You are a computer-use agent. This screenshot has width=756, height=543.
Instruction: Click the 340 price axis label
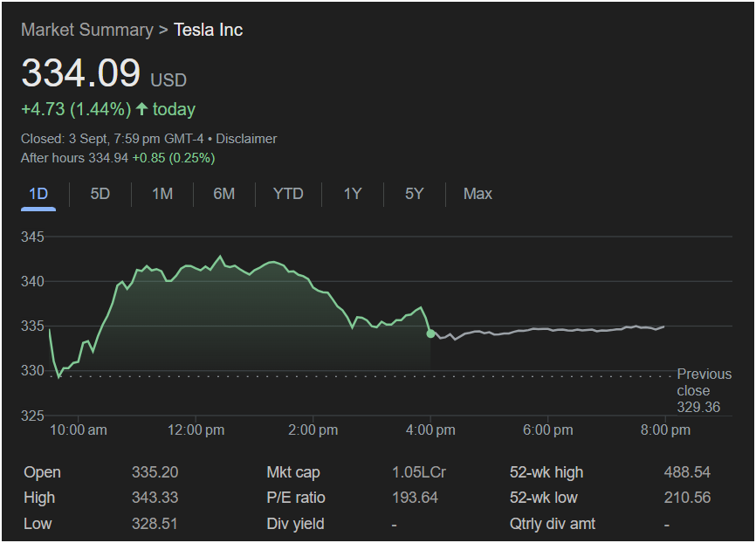(x=32, y=281)
